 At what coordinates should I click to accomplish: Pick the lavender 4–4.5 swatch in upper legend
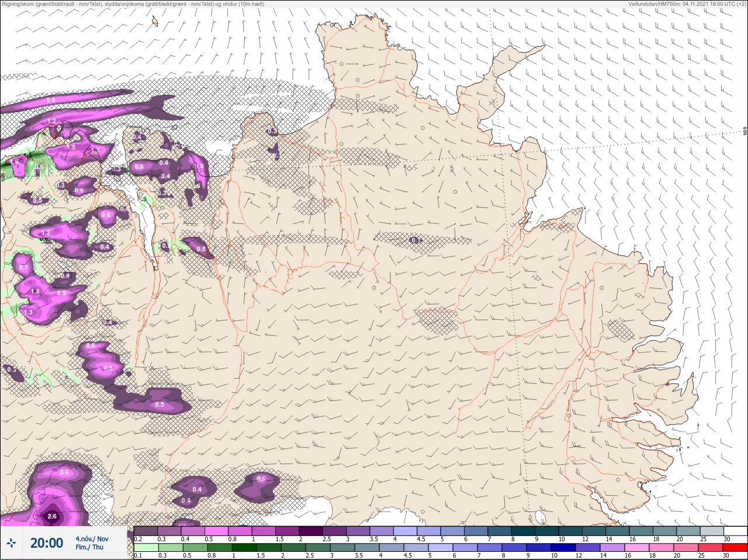pos(406,531)
